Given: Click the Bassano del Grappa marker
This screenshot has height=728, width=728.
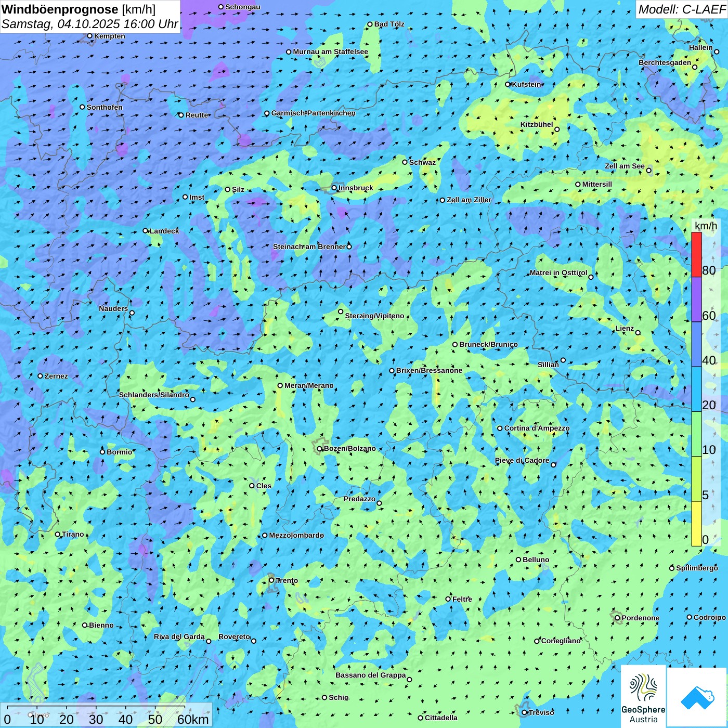Looking at the screenshot, I should 409,680.
